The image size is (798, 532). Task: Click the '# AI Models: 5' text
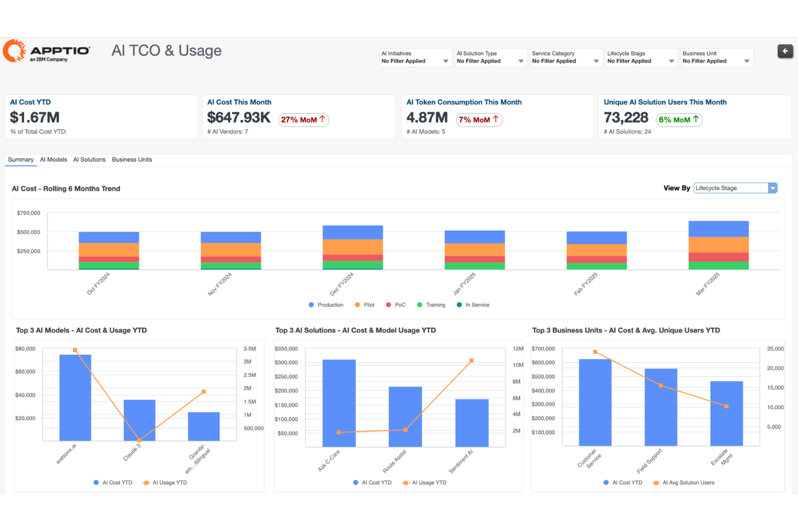426,132
